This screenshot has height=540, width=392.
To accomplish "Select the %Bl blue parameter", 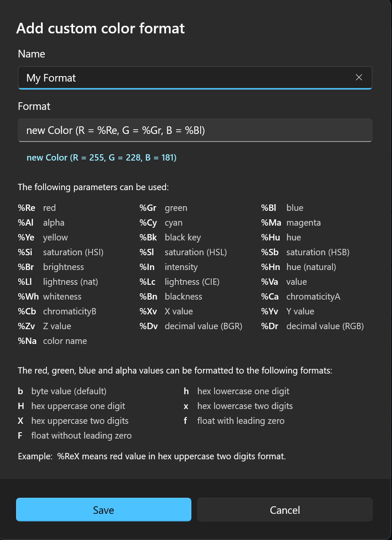I will [268, 207].
